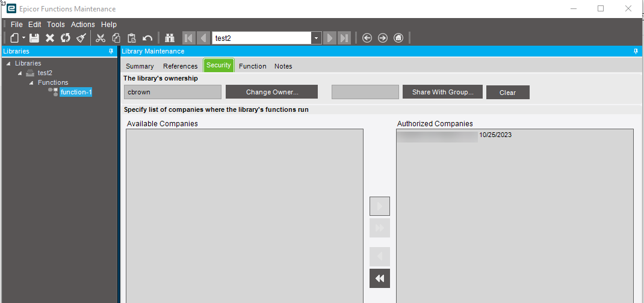
Task: Click the Epicor app logo icon
Action: point(11,8)
